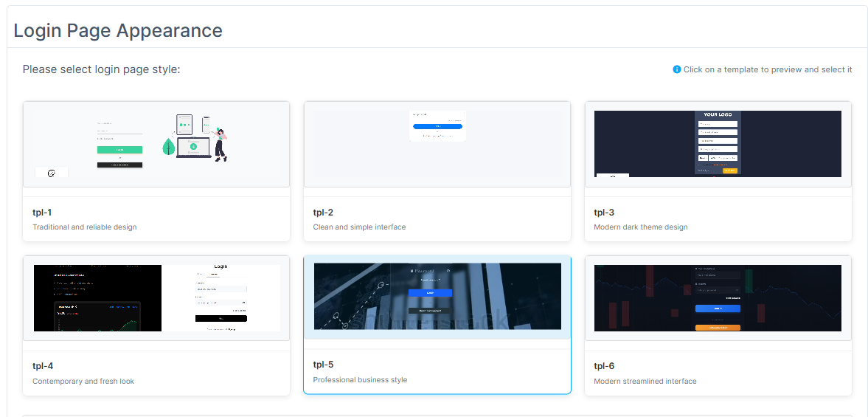Choose the tpl-3 dark theme thumbnail
The width and height of the screenshot is (868, 417).
(x=718, y=144)
